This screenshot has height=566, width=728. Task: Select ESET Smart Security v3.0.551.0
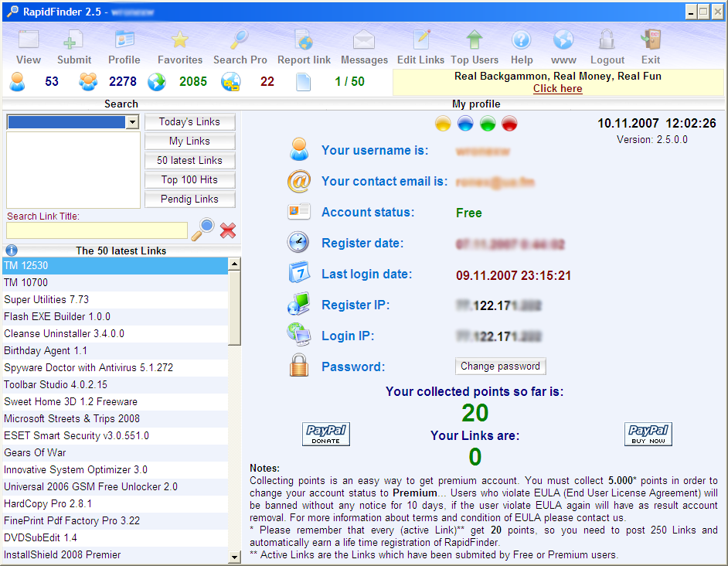pyautogui.click(x=115, y=436)
